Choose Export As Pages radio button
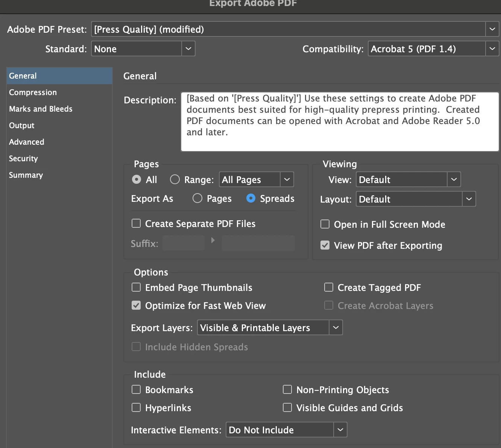The image size is (501, 448). pos(197,198)
